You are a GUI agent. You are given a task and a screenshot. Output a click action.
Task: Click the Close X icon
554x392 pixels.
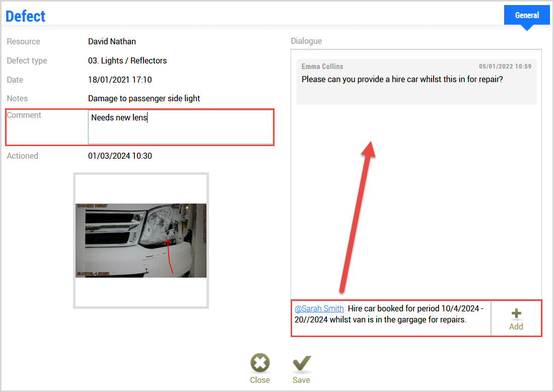click(x=260, y=363)
